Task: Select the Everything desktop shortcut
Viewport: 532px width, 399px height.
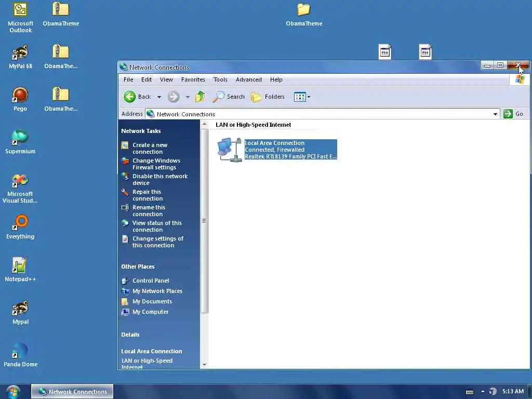Action: click(20, 227)
